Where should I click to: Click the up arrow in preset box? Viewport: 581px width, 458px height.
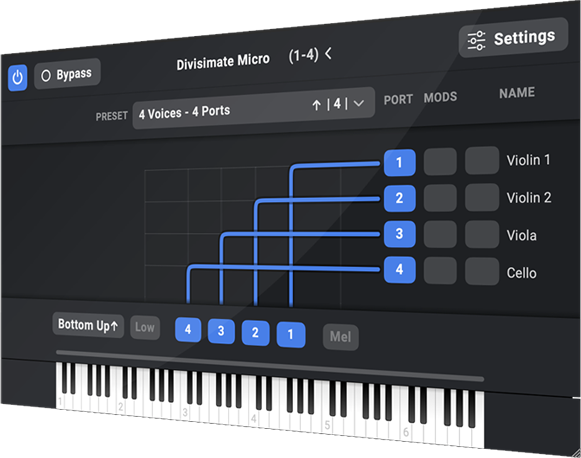[x=316, y=105]
